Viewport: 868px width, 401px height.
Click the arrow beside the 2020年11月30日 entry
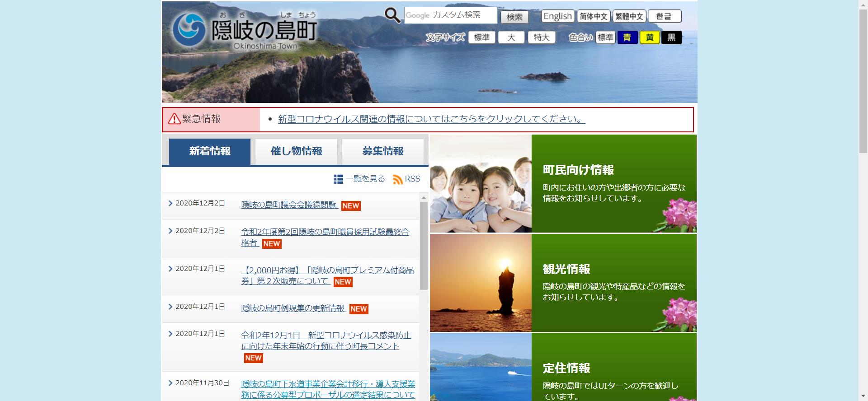point(170,383)
